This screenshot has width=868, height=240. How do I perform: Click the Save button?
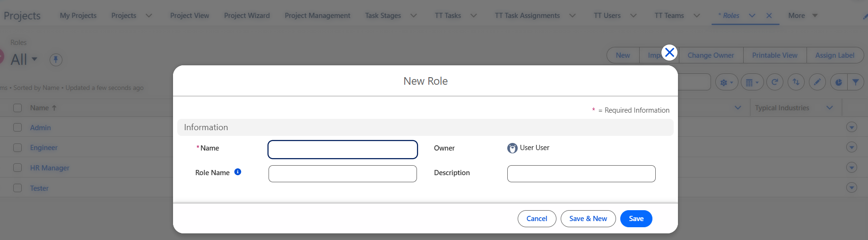(x=636, y=219)
